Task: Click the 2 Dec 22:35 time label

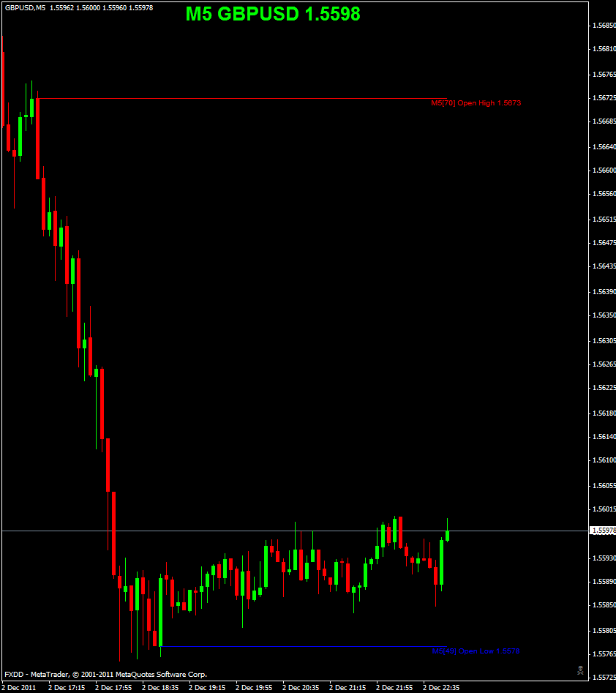Action: click(x=441, y=688)
